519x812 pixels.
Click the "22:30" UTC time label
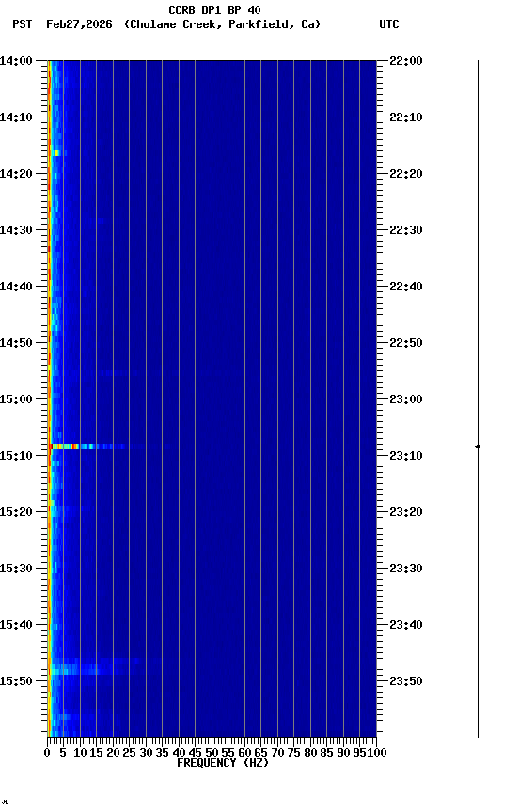tap(406, 230)
